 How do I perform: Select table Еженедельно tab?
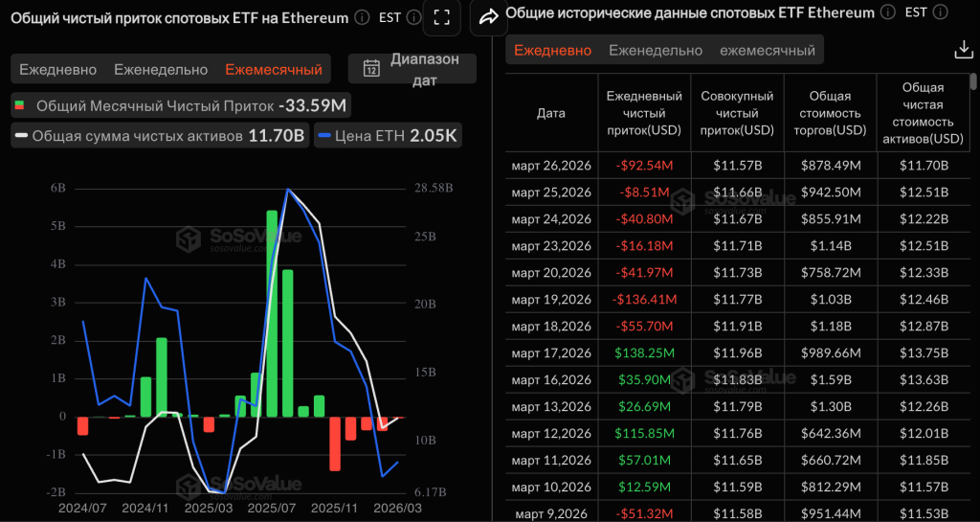click(656, 50)
